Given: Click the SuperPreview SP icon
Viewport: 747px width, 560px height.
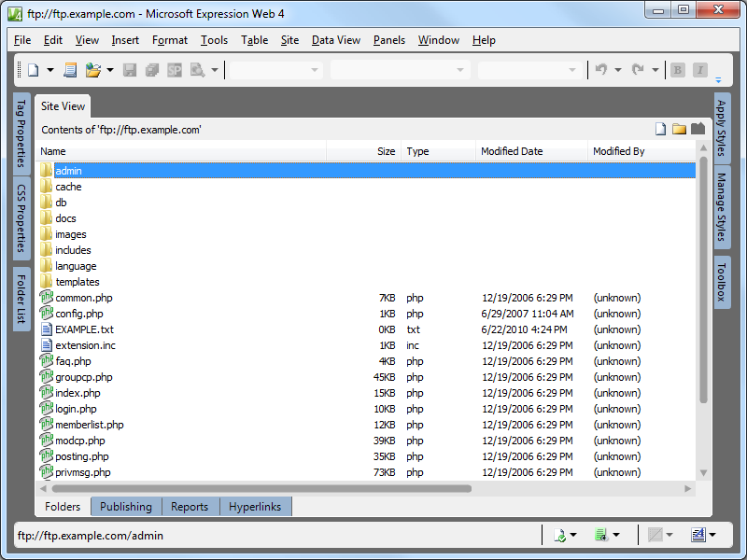Looking at the screenshot, I should tap(175, 70).
